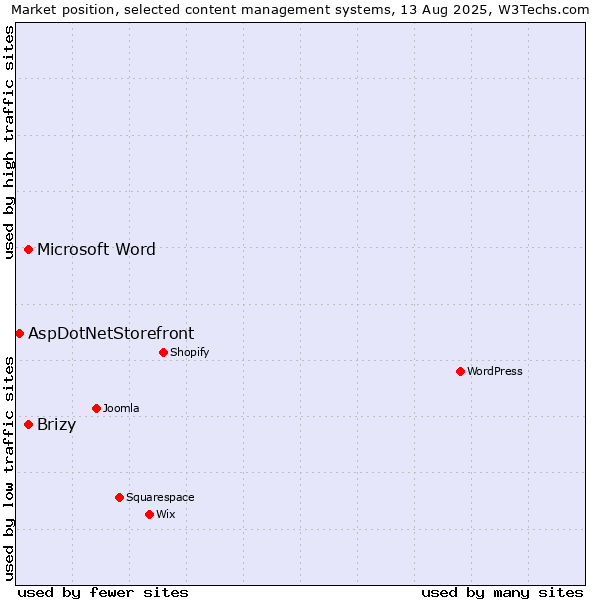Click the 'used by high traffic sites' axis label

(x=8, y=142)
